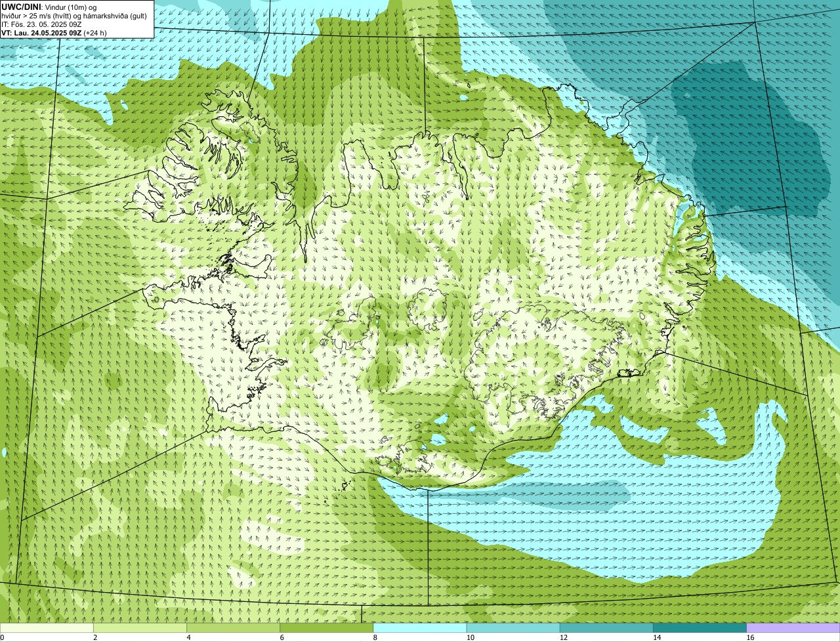Click the 'hviður > 25 m/s (hvítt)' description line

point(74,15)
